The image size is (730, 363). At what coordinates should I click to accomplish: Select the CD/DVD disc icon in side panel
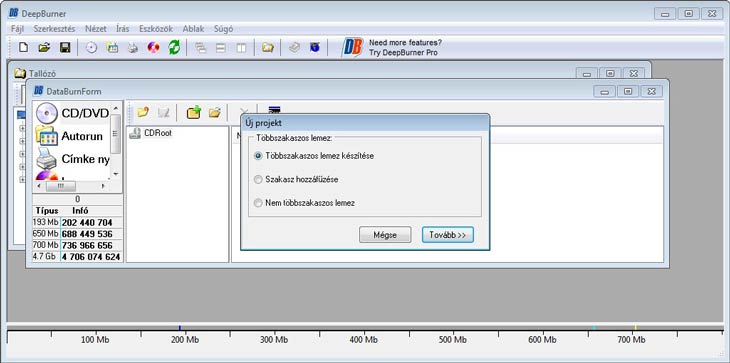[47, 113]
